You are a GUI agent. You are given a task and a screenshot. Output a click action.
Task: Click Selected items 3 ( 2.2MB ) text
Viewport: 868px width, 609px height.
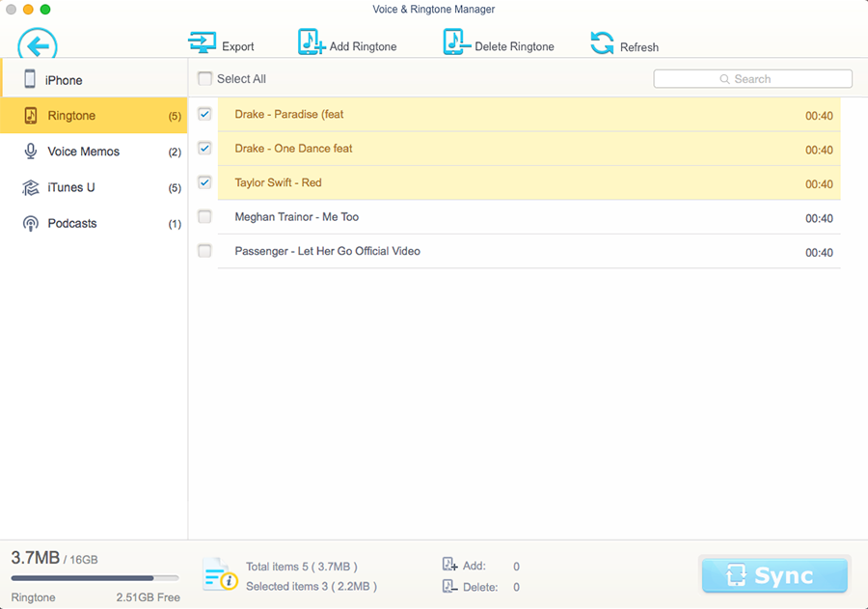(312, 586)
